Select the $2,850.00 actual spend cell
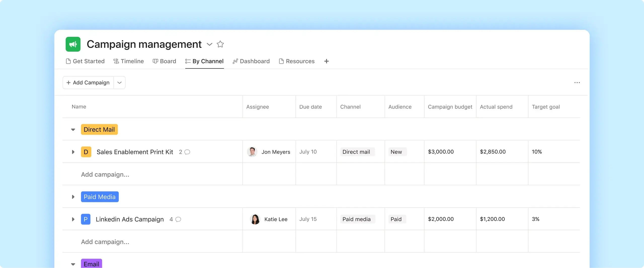644x268 pixels. pyautogui.click(x=502, y=152)
